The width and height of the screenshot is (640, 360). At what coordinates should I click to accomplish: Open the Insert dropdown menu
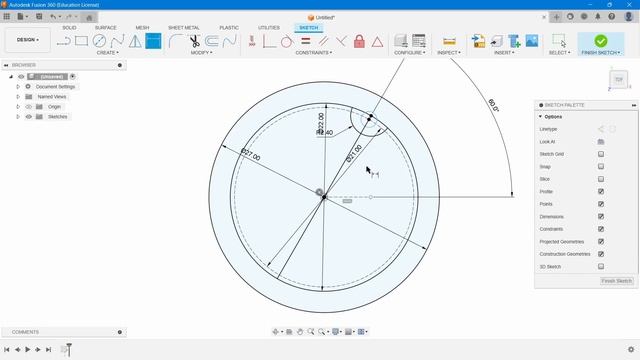pyautogui.click(x=504, y=53)
